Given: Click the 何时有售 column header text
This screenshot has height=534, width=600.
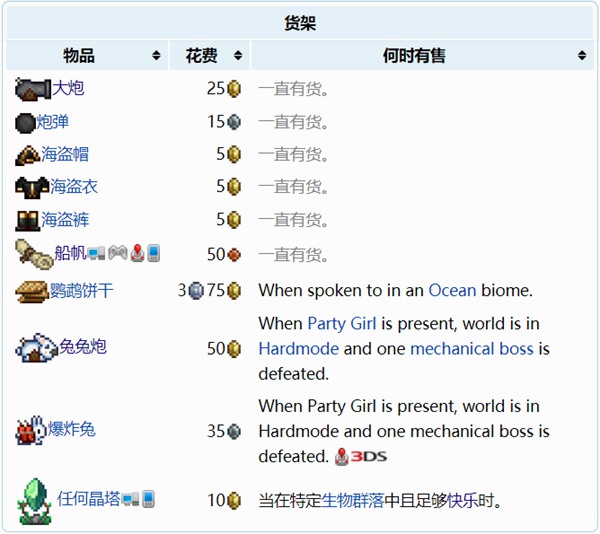Looking at the screenshot, I should pyautogui.click(x=414, y=55).
